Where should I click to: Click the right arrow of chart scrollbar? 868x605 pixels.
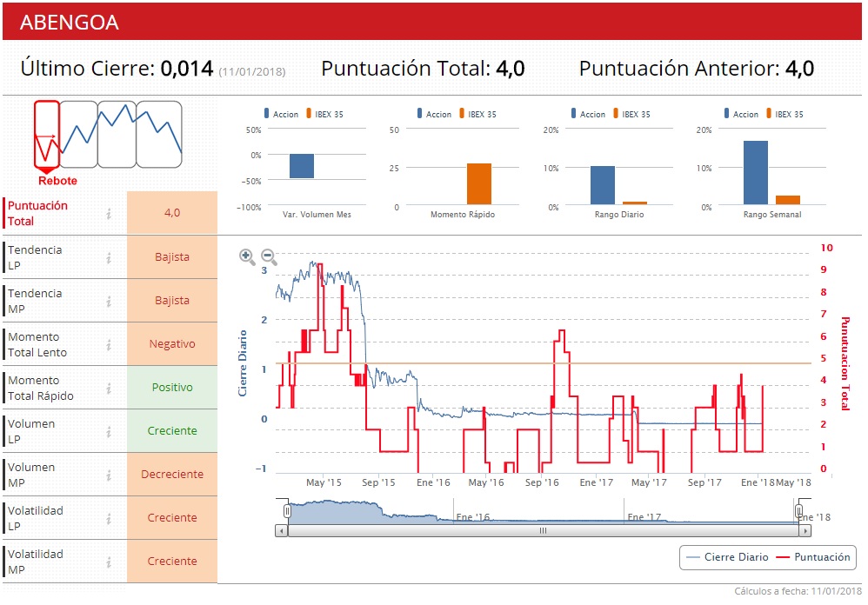tap(799, 529)
